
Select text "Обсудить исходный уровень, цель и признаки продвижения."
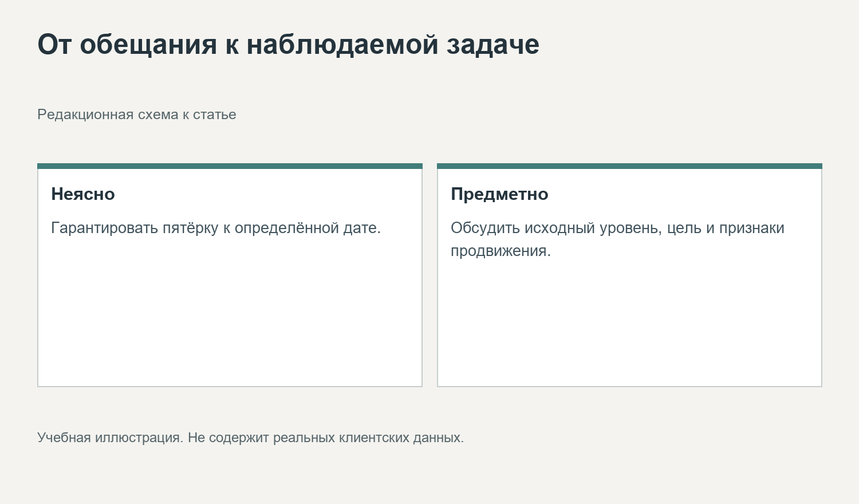[x=617, y=239]
